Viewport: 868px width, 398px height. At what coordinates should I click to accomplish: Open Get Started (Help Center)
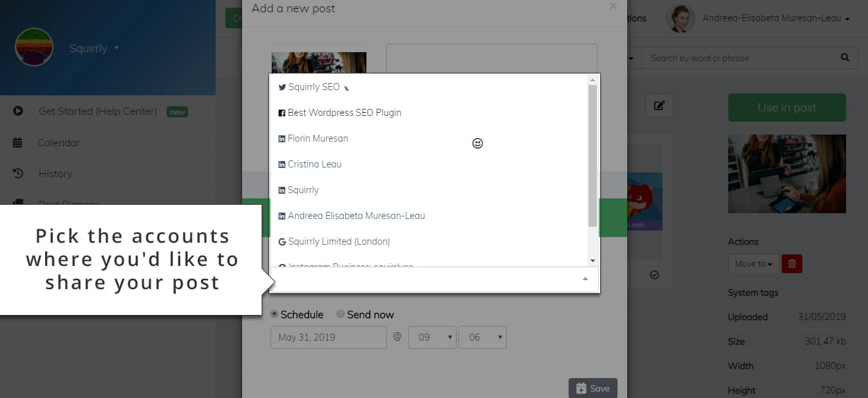(98, 111)
